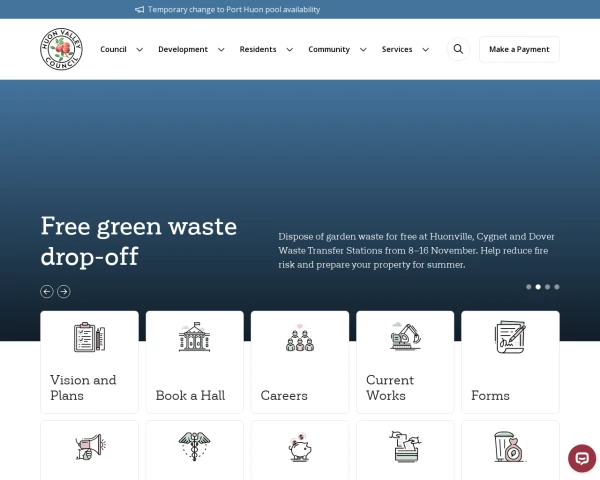Click the clipboard icon on Vision and Plans
This screenshot has width=600, height=480.
click(x=89, y=337)
